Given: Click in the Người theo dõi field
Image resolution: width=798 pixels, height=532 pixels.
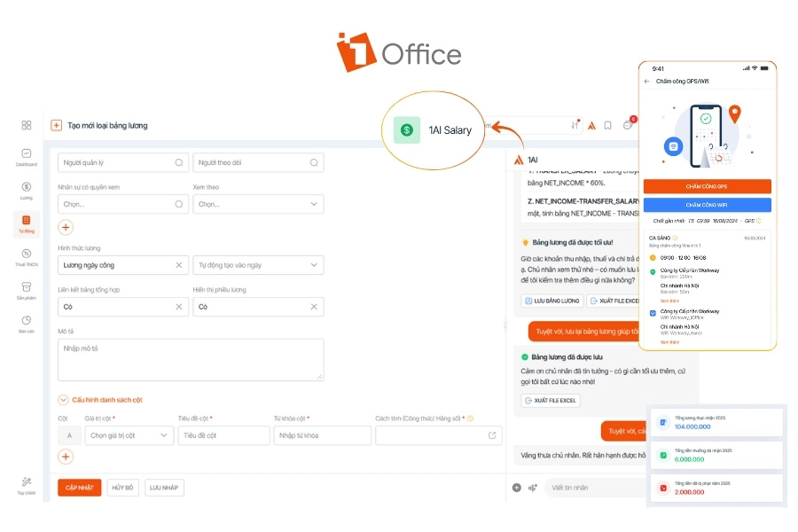Looking at the screenshot, I should click(258, 162).
